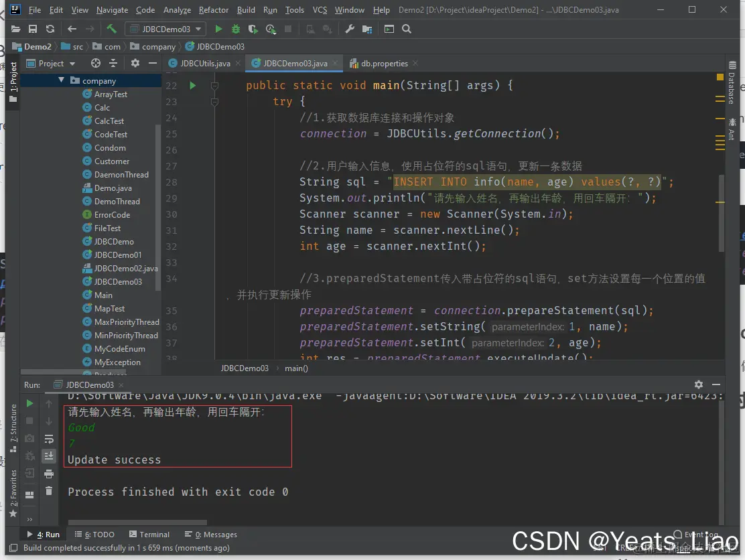
Task: Open the VCS menu
Action: (320, 9)
